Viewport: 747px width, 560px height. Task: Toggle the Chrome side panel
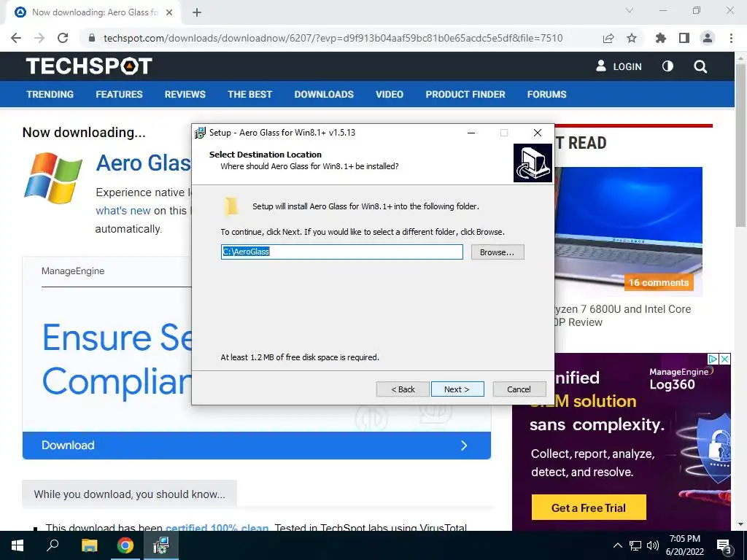pos(684,38)
